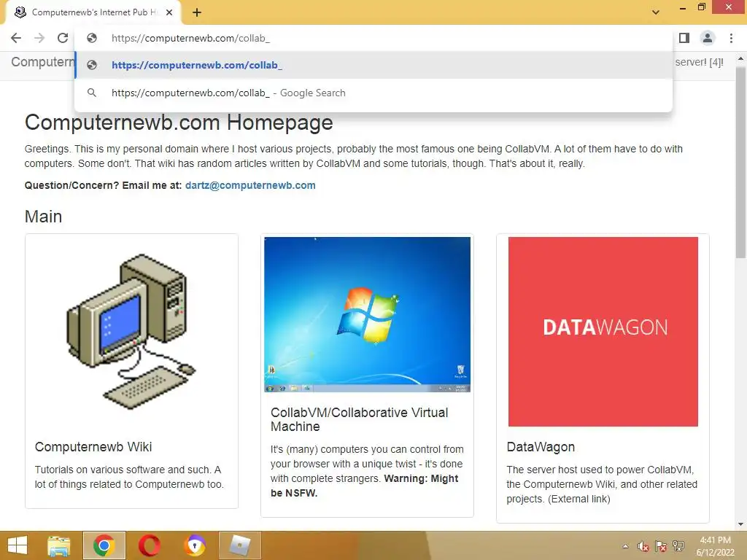Click the magnifier icon beside Google Search suggestion
Screen dimensions: 747x560
tap(92, 93)
